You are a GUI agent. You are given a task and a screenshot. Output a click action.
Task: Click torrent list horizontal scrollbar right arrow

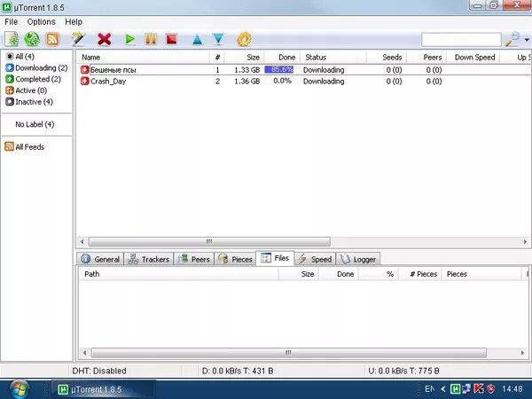click(525, 242)
